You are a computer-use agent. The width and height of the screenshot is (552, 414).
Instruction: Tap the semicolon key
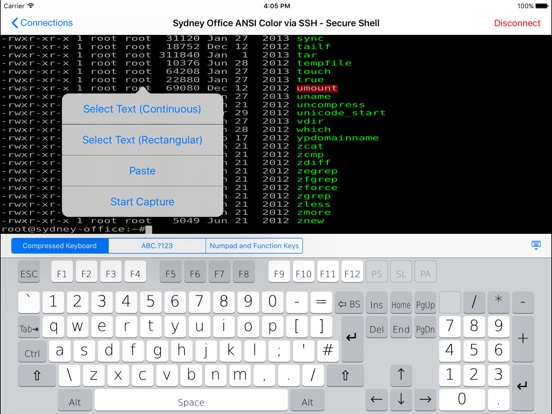[279, 351]
